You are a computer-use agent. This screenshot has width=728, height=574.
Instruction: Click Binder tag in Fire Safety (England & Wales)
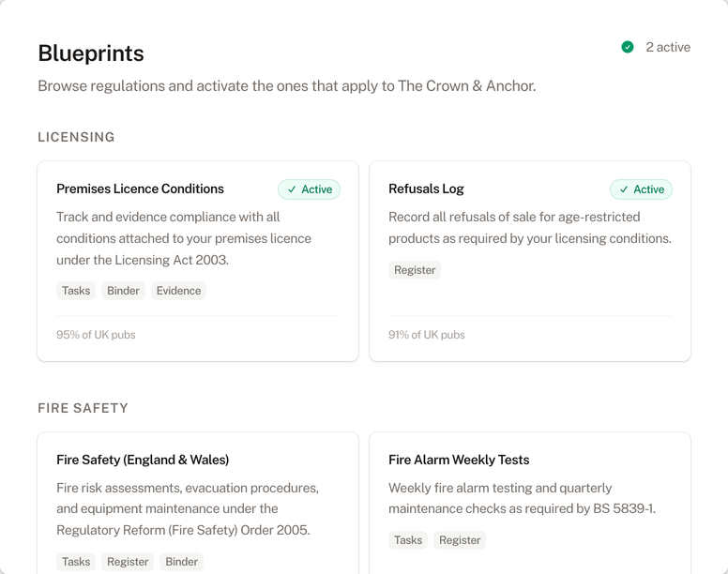pyautogui.click(x=181, y=562)
